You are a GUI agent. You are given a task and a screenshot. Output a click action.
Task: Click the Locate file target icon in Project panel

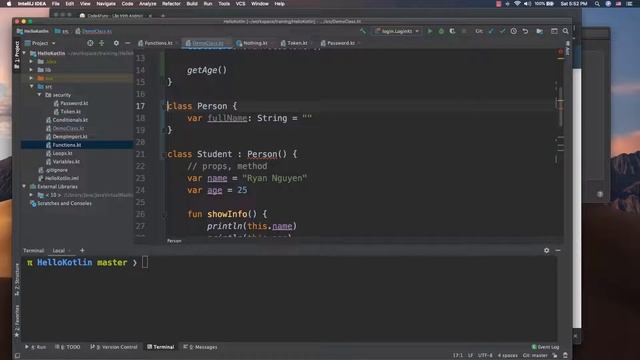(90, 43)
